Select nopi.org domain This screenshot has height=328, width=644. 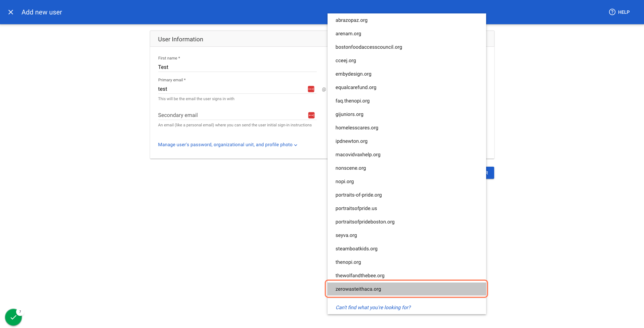[x=406, y=181]
